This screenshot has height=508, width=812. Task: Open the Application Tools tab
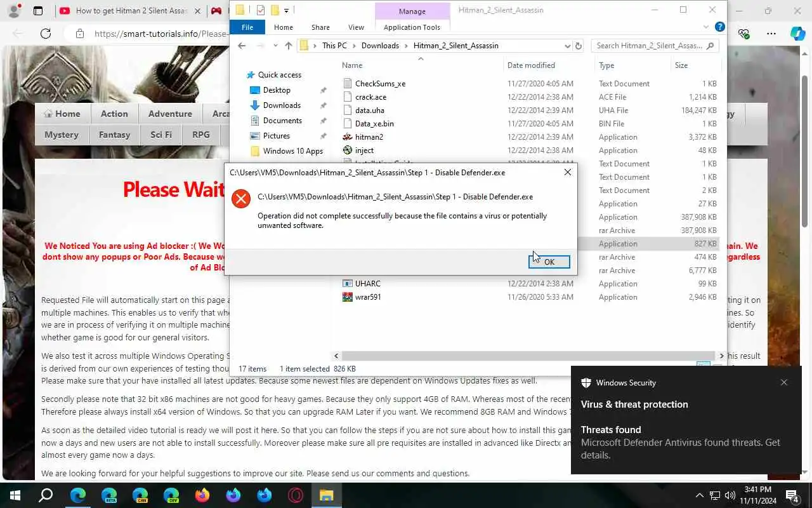point(412,27)
